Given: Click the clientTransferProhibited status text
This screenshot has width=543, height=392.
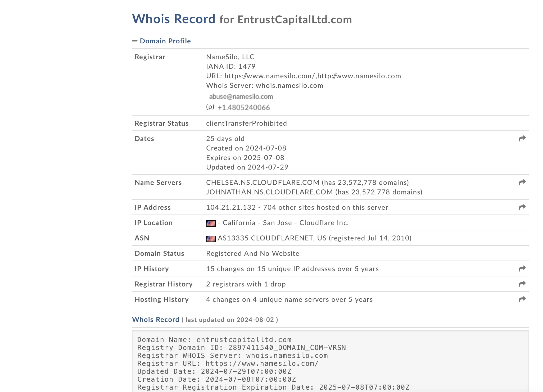Looking at the screenshot, I should (x=246, y=123).
